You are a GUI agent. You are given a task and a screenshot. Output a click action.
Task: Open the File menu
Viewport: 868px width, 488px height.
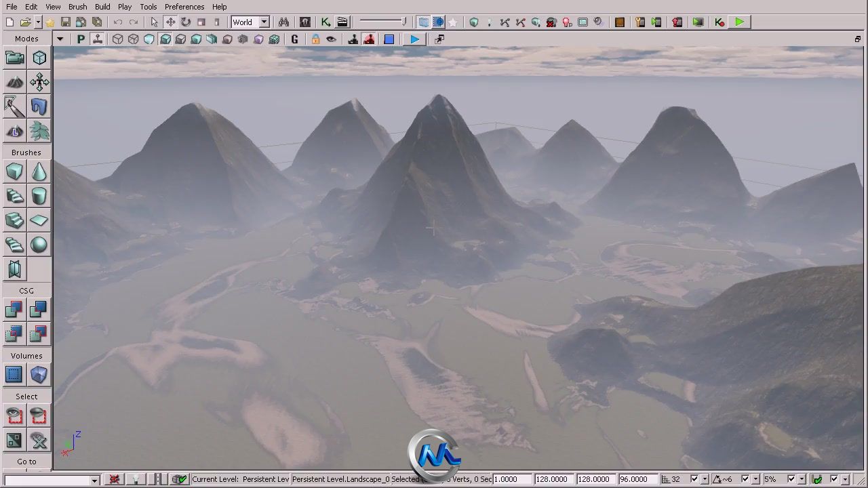[12, 7]
